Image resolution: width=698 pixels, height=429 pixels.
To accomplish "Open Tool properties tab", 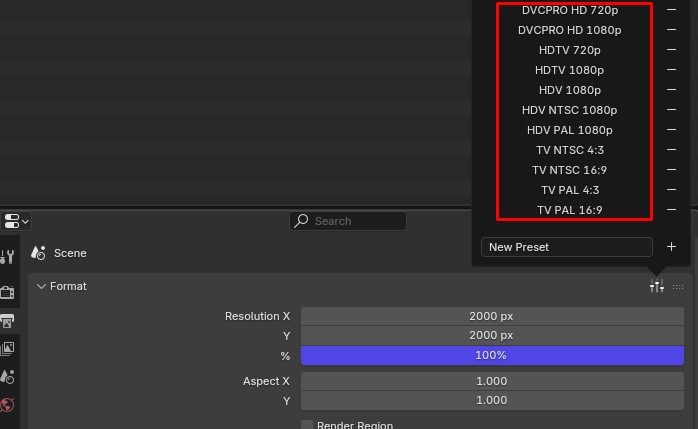I will coord(7,257).
